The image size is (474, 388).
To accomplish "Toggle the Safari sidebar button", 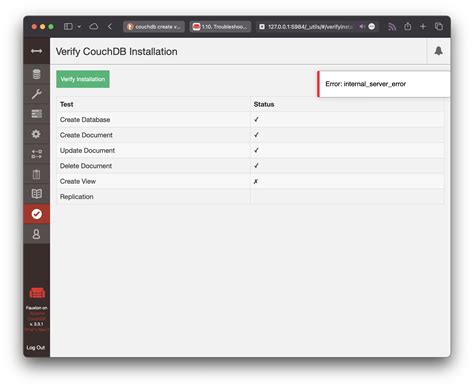I will pos(68,27).
